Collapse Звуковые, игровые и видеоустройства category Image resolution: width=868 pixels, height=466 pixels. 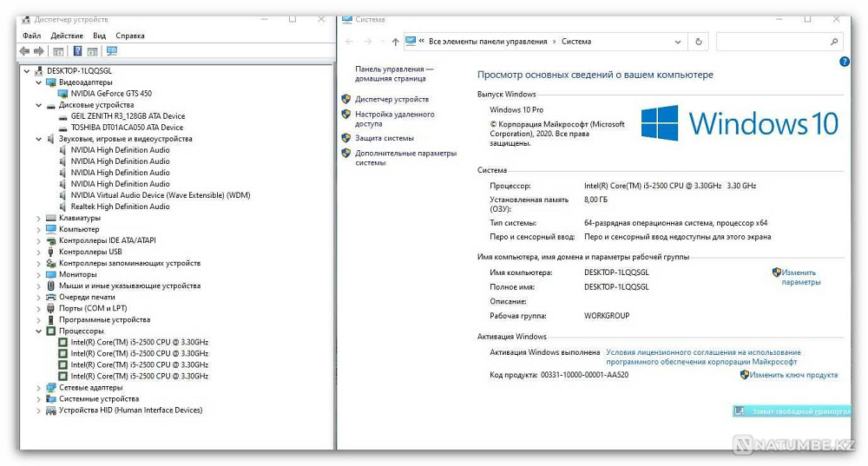click(x=39, y=139)
